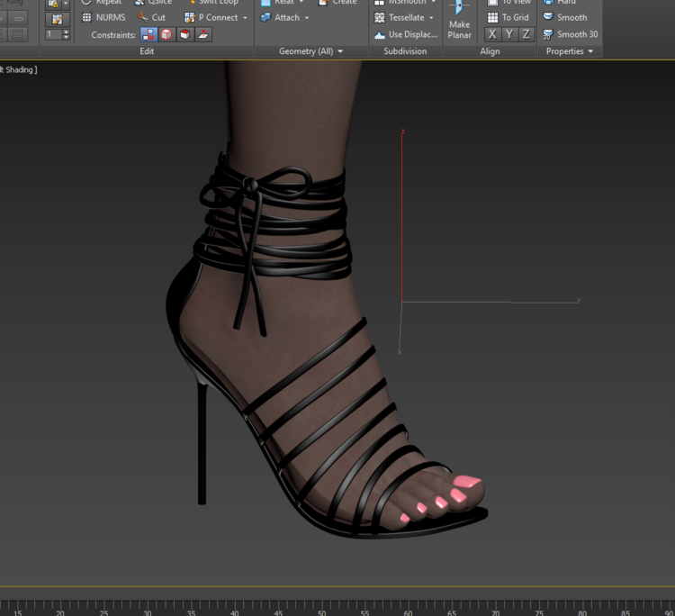The height and width of the screenshot is (616, 675).
Task: Toggle Constrain to Edge
Action: [166, 34]
